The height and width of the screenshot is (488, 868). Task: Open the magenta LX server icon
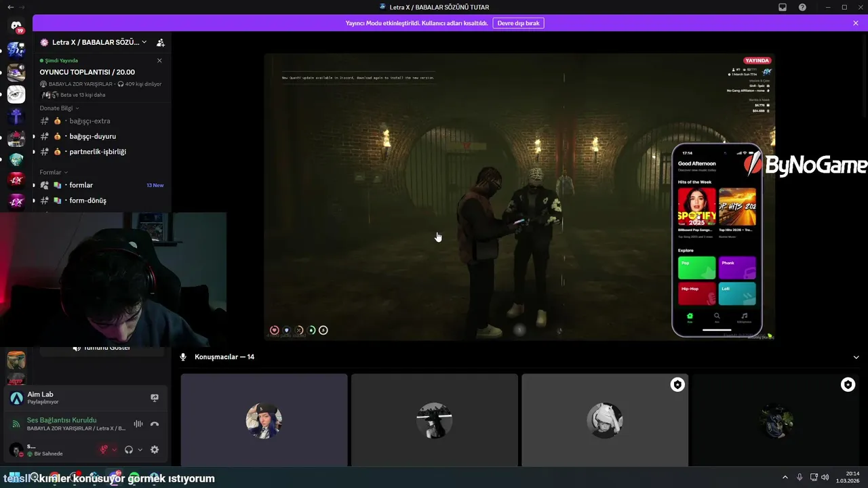[16, 201]
